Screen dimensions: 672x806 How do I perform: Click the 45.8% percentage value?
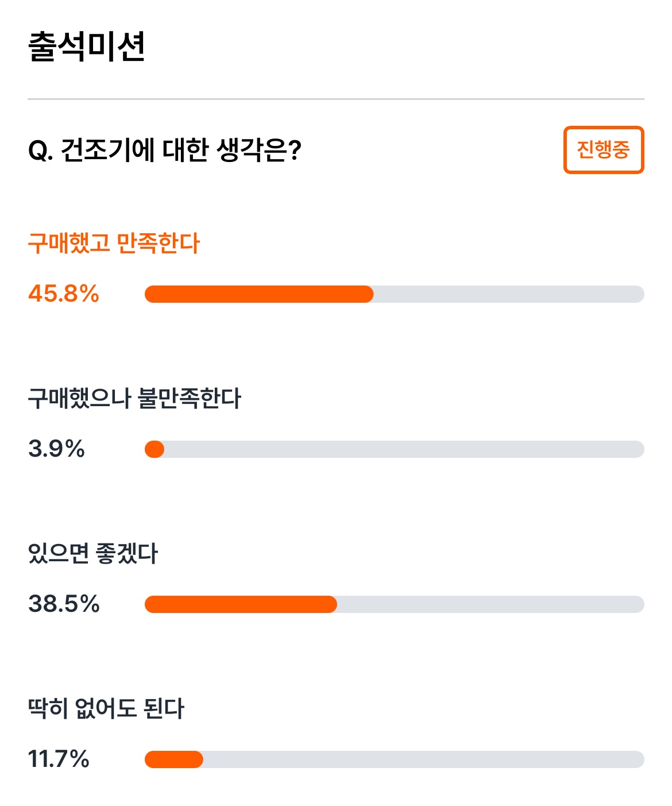pos(64,294)
